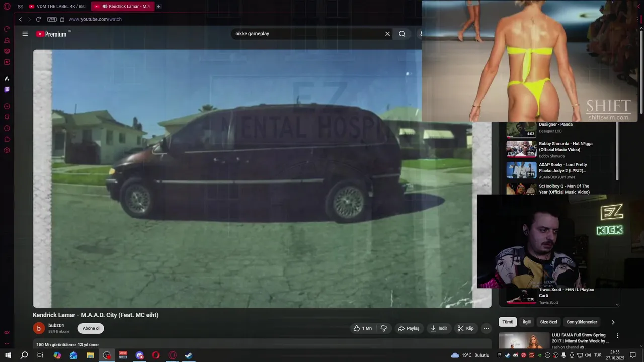Viewport: 644px width, 362px height.
Task: Dislike the video
Action: [x=383, y=328]
